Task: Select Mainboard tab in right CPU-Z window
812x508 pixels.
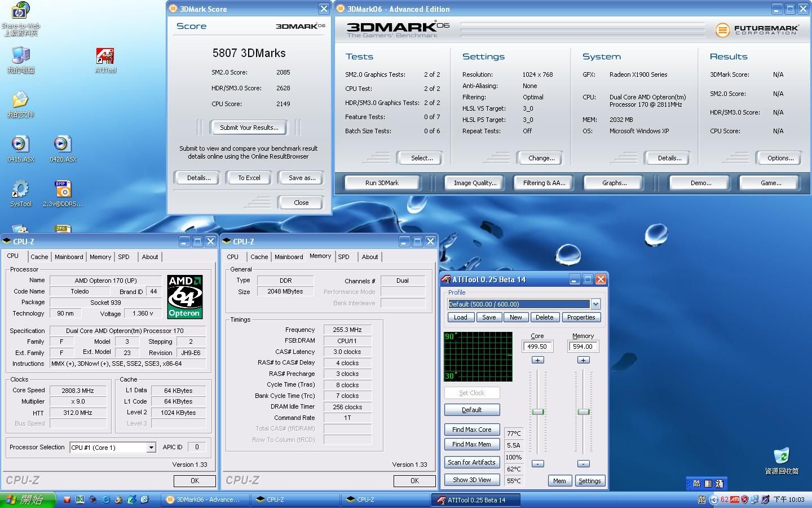Action: point(289,257)
